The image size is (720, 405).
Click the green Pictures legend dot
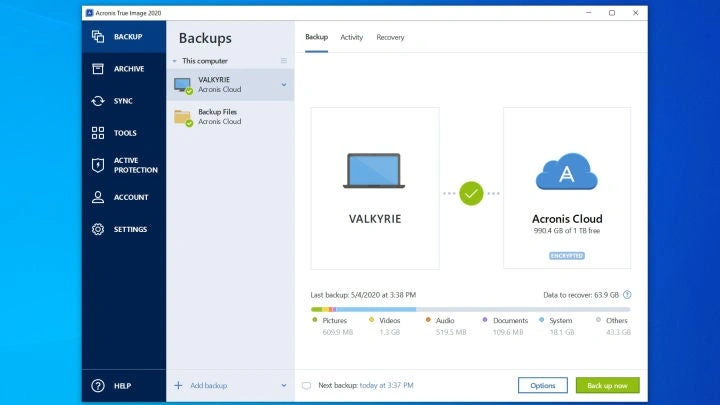click(315, 320)
